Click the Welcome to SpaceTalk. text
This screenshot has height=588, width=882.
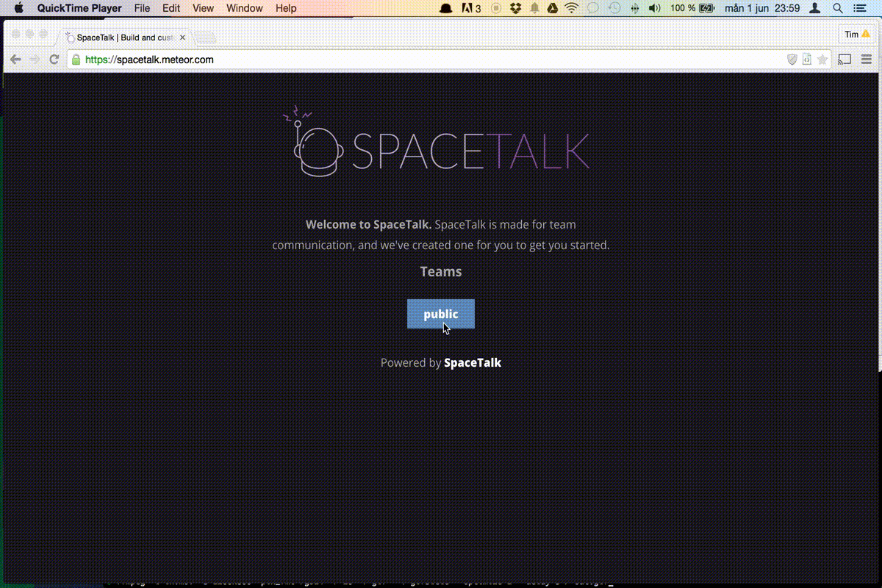[368, 224]
